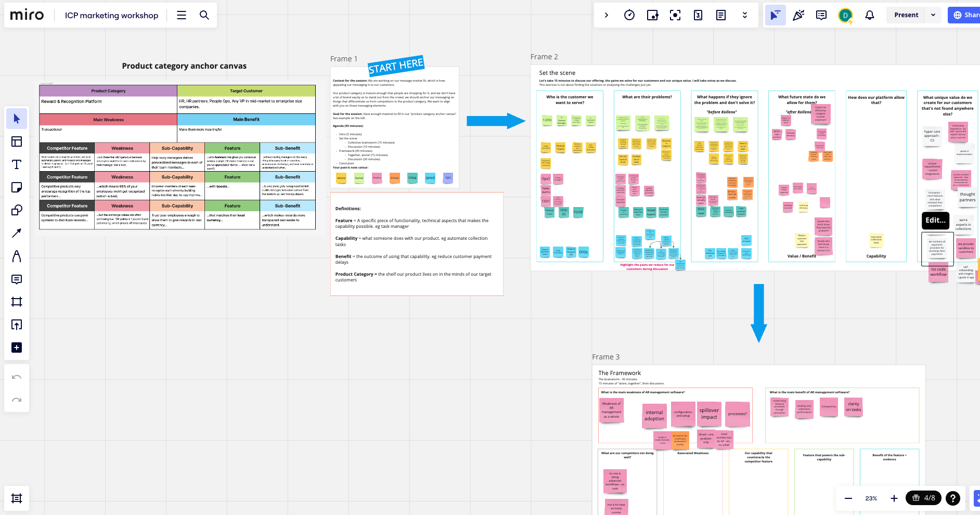Select the Pen drawing tool

pos(17,256)
